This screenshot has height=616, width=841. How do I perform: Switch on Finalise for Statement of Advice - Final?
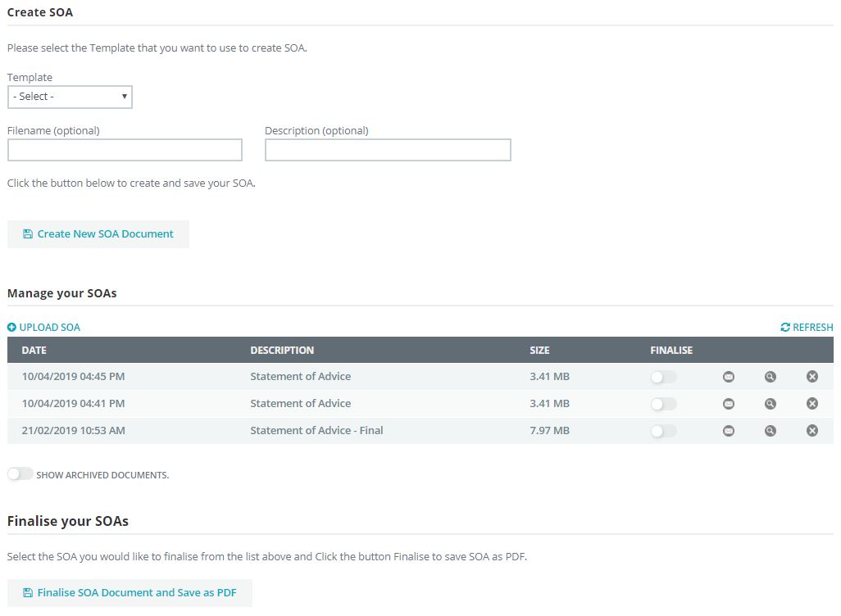pyautogui.click(x=663, y=431)
